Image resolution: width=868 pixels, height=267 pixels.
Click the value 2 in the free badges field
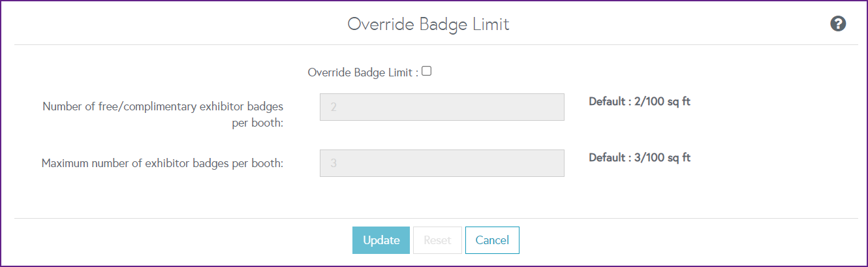pos(333,107)
